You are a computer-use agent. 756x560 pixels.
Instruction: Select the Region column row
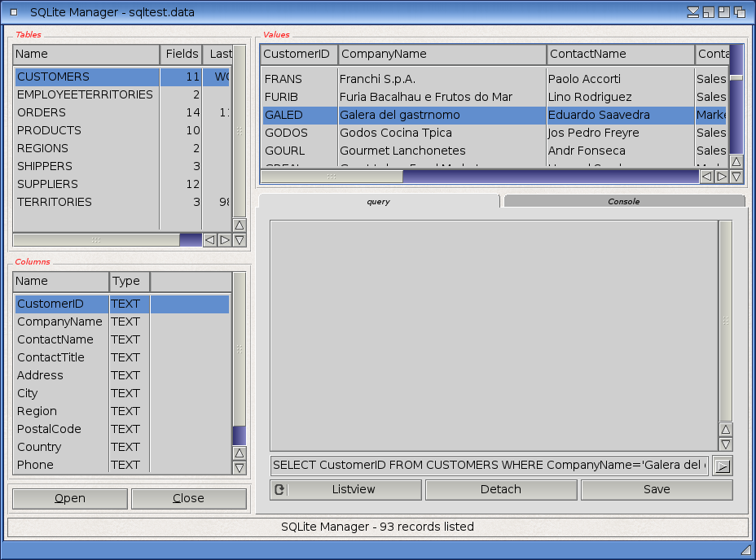(121, 411)
